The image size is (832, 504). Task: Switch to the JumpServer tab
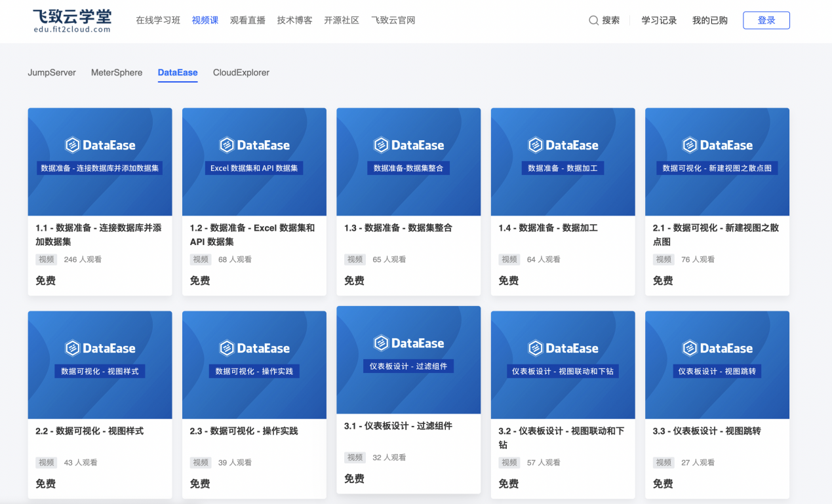[x=52, y=73]
